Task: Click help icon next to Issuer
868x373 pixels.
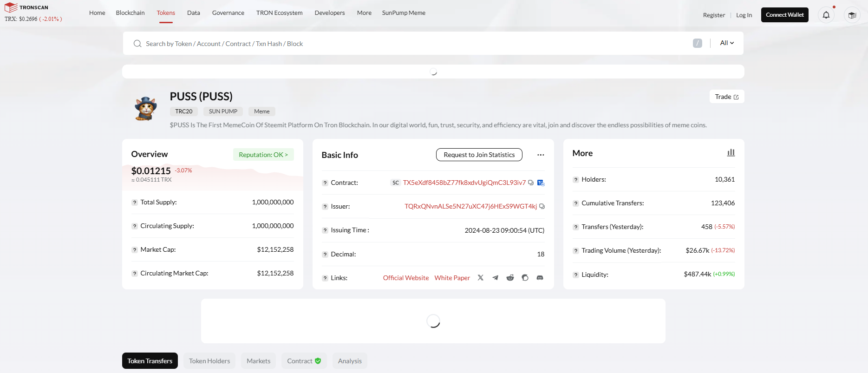Action: 325,207
